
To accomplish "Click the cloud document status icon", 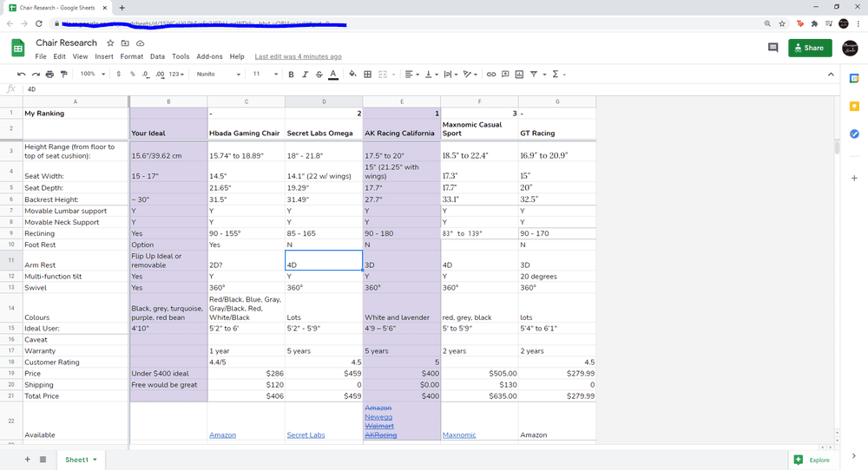I will point(140,43).
